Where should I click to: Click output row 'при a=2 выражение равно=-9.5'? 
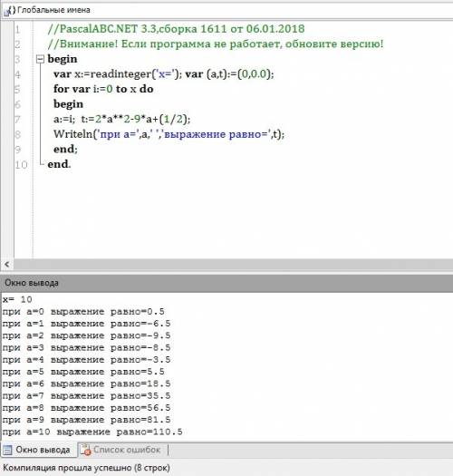(86, 335)
